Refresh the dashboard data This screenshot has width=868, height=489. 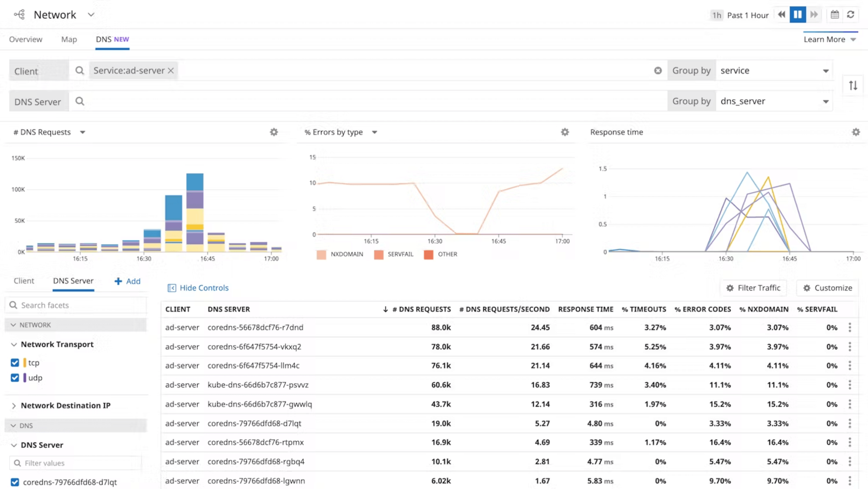[x=852, y=14]
